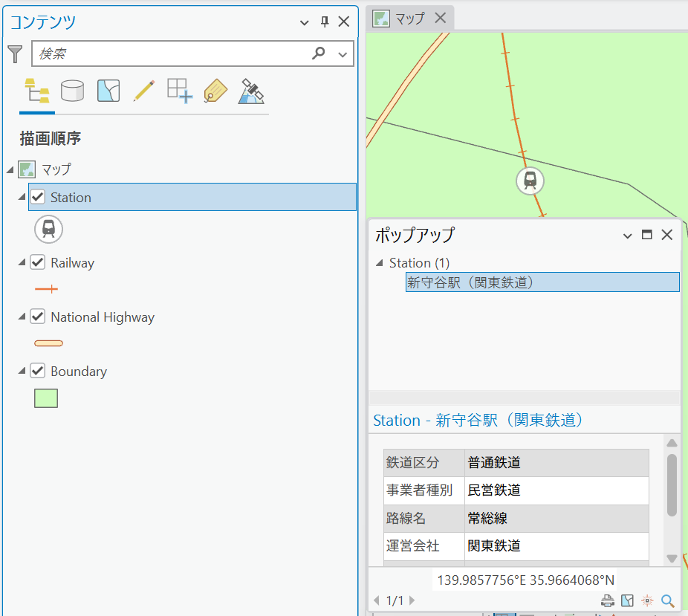
Task: Hide the Railway layer
Action: tap(38, 262)
